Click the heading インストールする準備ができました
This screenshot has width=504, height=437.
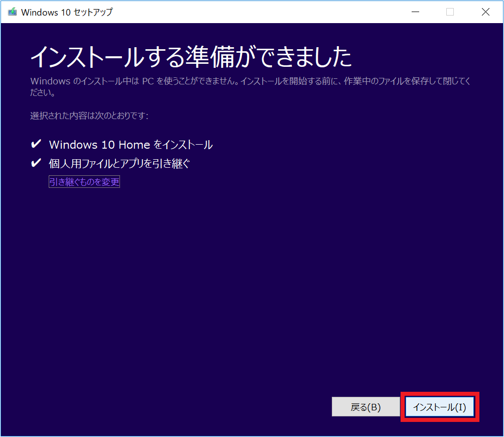pyautogui.click(x=191, y=58)
